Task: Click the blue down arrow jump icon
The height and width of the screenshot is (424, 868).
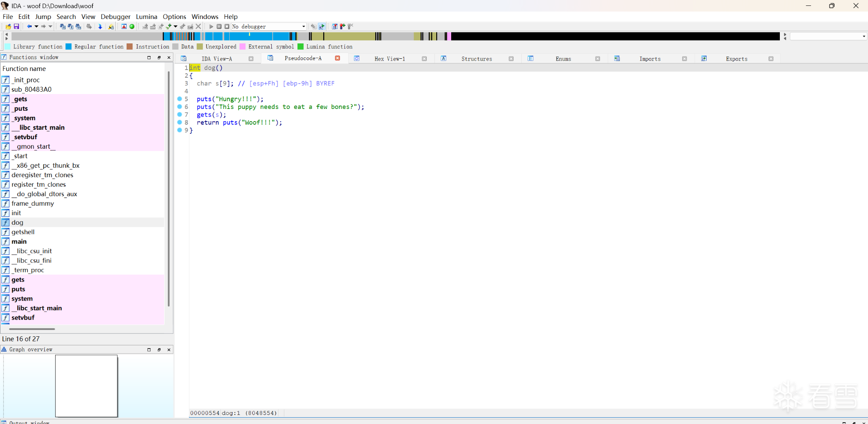Action: (x=100, y=27)
